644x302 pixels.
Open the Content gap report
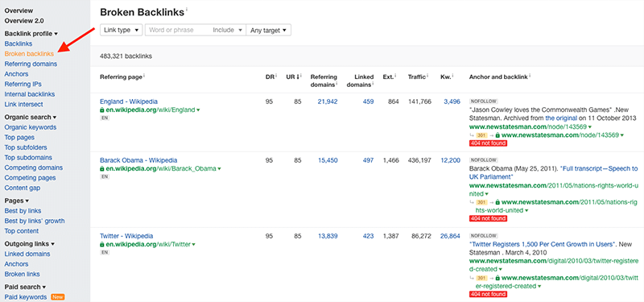click(23, 188)
